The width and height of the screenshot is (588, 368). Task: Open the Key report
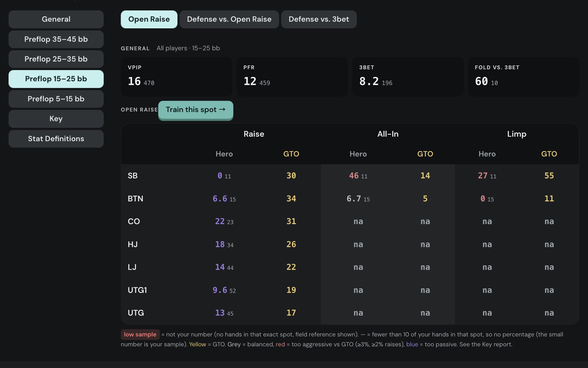[x=56, y=119]
